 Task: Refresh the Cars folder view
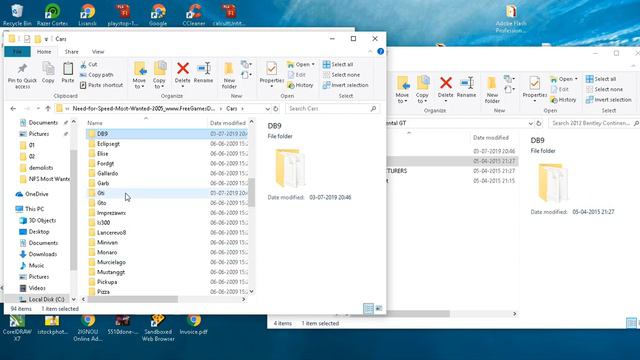276,109
